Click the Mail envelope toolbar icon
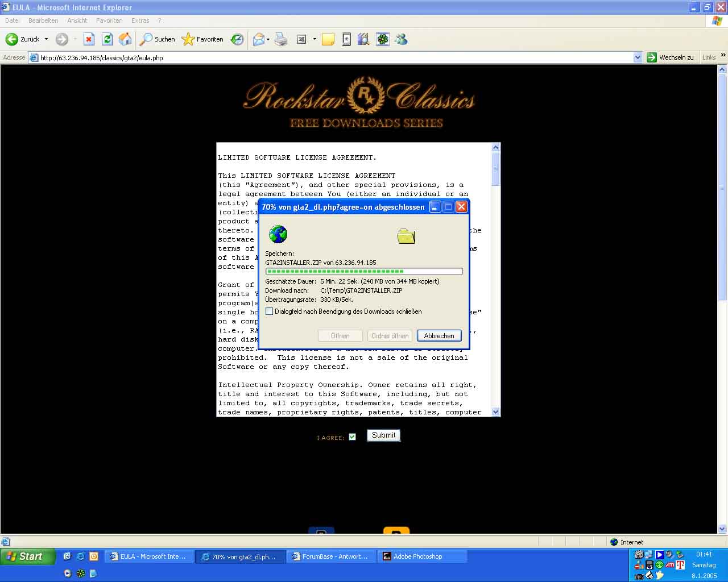This screenshot has width=728, height=582. click(259, 39)
